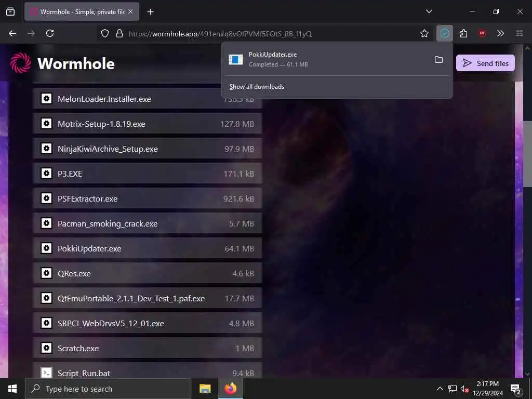Open the network tray icon
The height and width of the screenshot is (399, 532).
point(453,389)
